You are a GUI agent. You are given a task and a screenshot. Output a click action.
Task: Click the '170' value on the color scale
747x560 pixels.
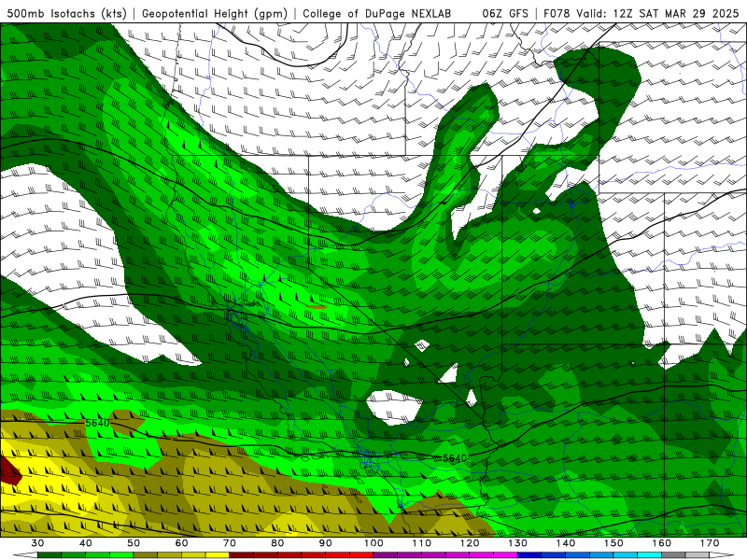coord(710,543)
